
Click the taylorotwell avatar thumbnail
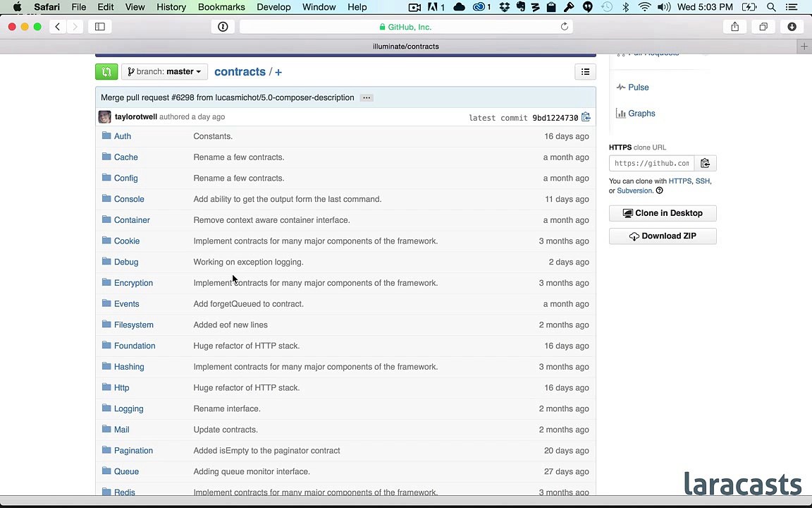(x=104, y=116)
